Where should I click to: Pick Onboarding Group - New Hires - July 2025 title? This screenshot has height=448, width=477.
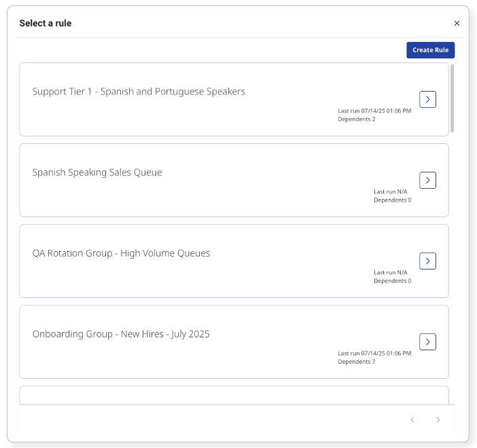coord(121,334)
